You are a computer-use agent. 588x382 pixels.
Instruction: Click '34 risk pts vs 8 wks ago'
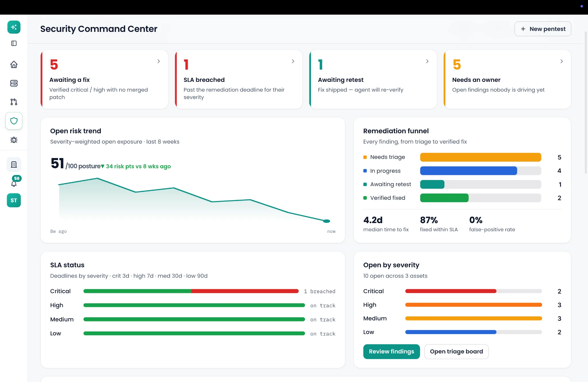(138, 166)
